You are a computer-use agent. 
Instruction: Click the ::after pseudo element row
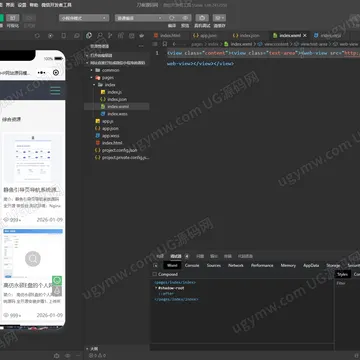click(x=167, y=293)
